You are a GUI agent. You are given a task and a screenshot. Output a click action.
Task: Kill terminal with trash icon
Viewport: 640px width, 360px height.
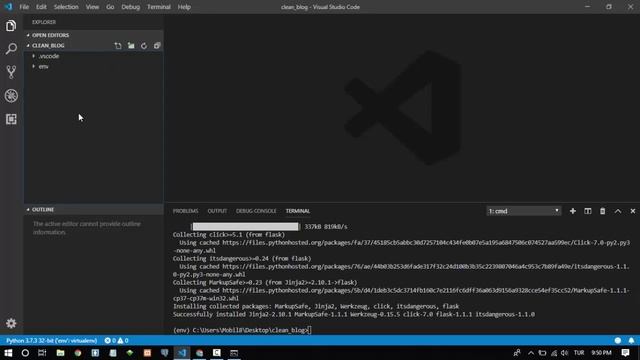tap(602, 211)
